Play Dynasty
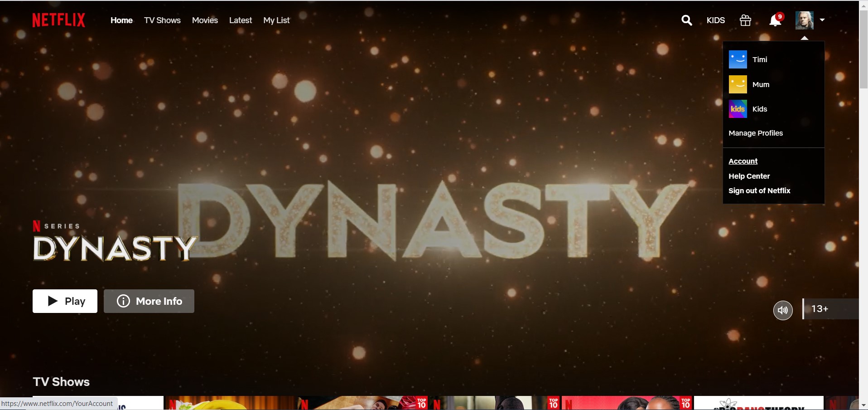 (65, 301)
